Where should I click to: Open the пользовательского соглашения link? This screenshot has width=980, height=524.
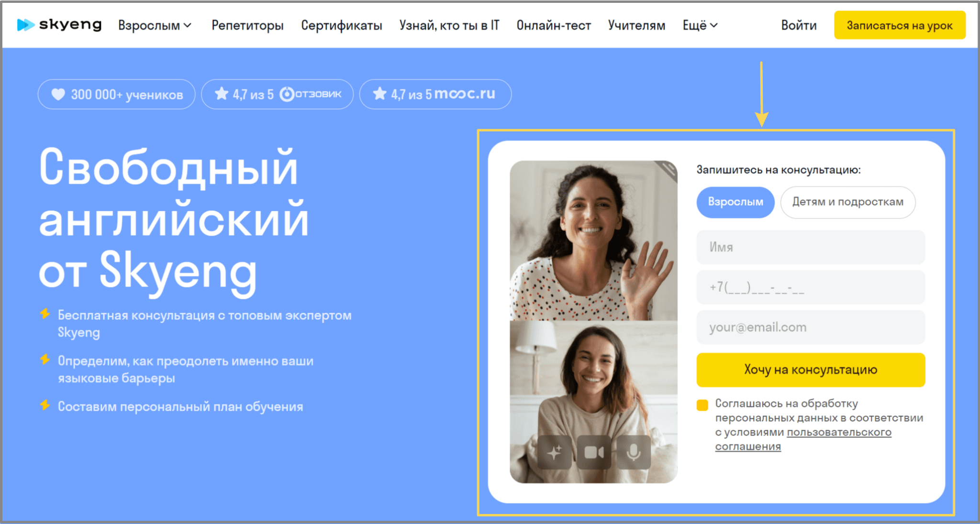(x=803, y=439)
